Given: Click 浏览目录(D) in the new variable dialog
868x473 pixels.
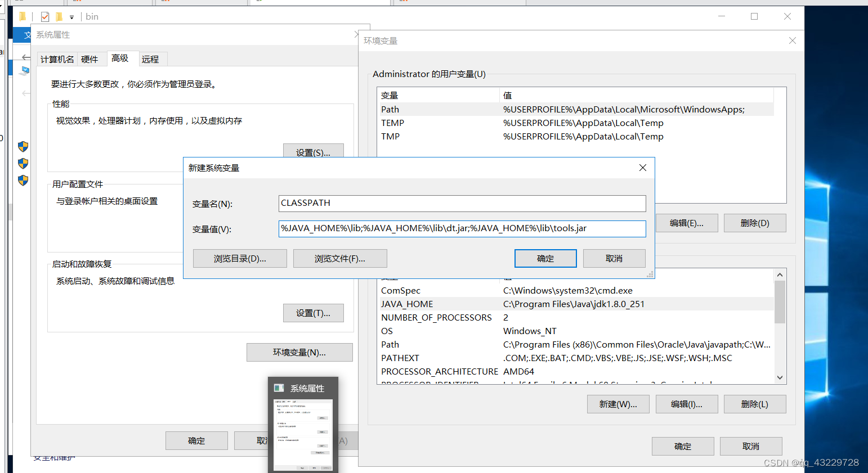Looking at the screenshot, I should (x=240, y=258).
